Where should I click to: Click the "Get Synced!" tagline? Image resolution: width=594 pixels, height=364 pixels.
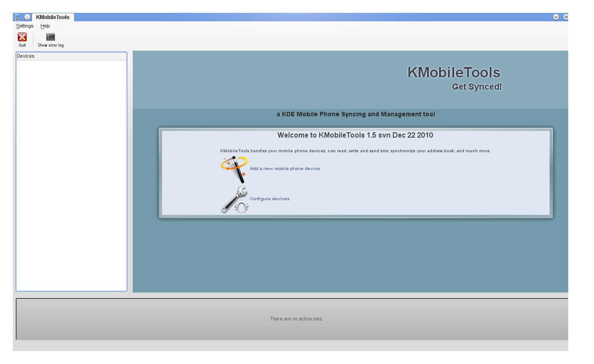[x=477, y=87]
